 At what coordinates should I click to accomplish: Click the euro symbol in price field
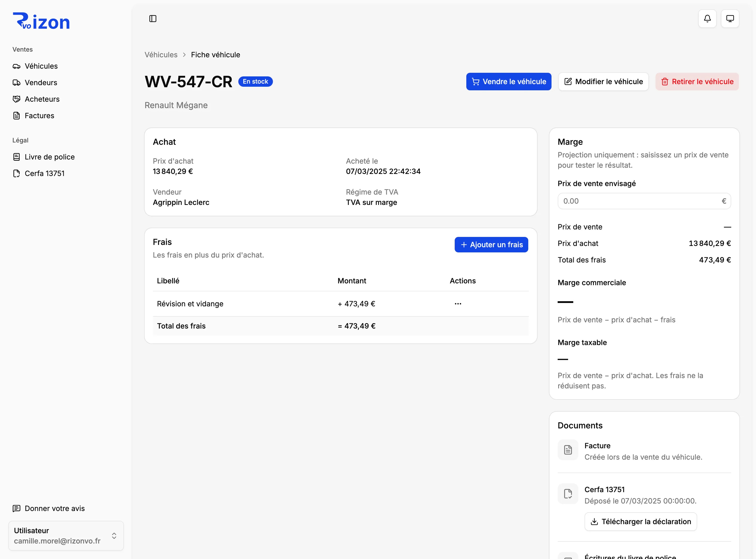(724, 201)
